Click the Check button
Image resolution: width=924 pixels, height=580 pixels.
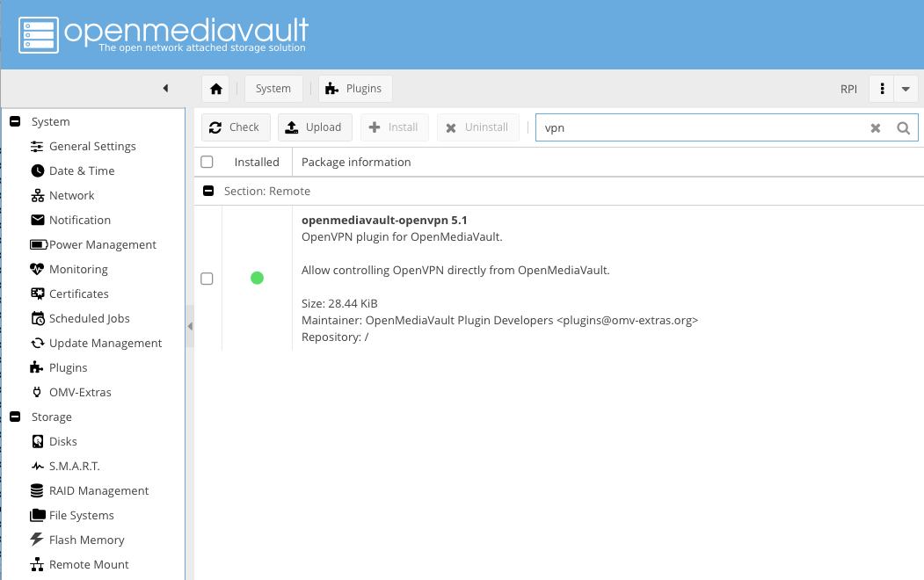tap(236, 127)
